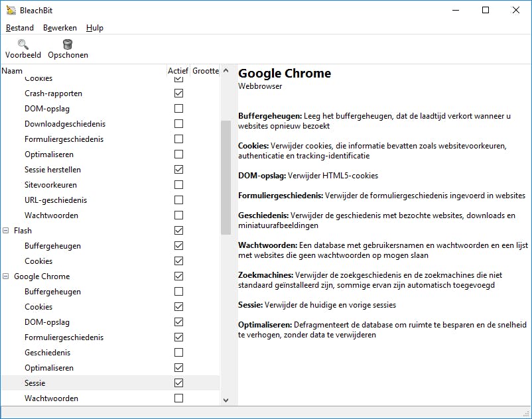The width and height of the screenshot is (532, 419).
Task: Uncheck the Sessie row checkbox
Action: [179, 383]
